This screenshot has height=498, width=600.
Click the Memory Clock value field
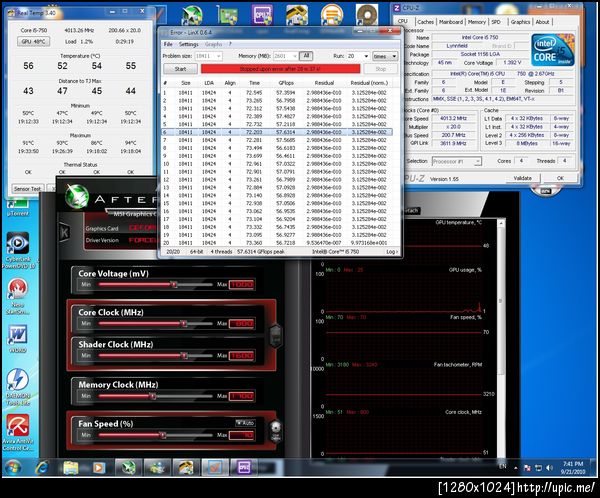tap(241, 396)
